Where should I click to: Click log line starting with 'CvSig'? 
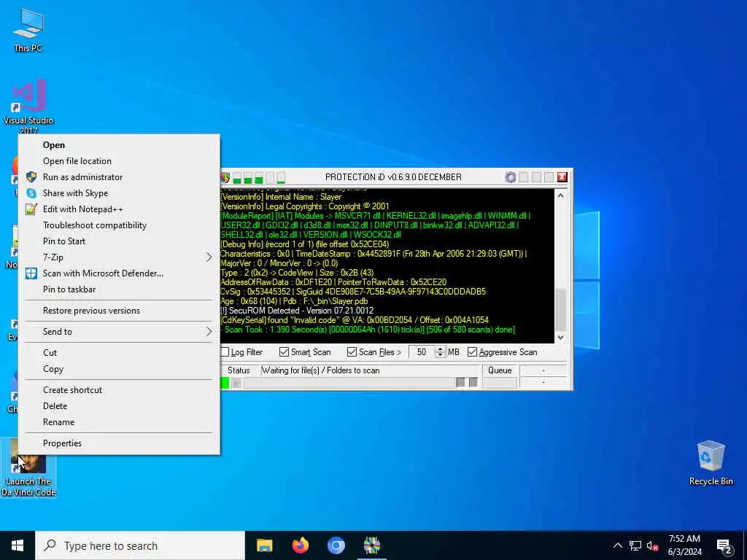point(353,292)
